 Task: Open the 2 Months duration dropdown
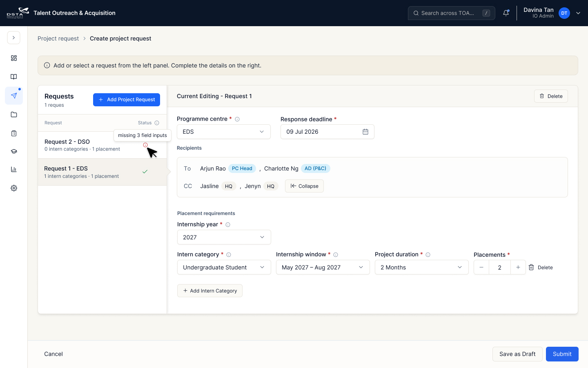[422, 267]
